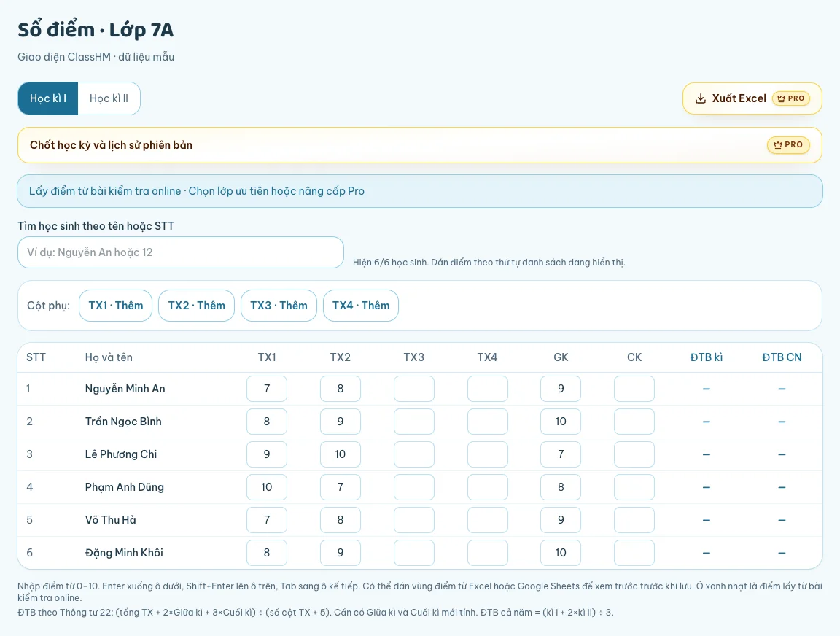Click empty CK cell for Lê Phương Chi
The image size is (840, 636).
click(x=634, y=454)
